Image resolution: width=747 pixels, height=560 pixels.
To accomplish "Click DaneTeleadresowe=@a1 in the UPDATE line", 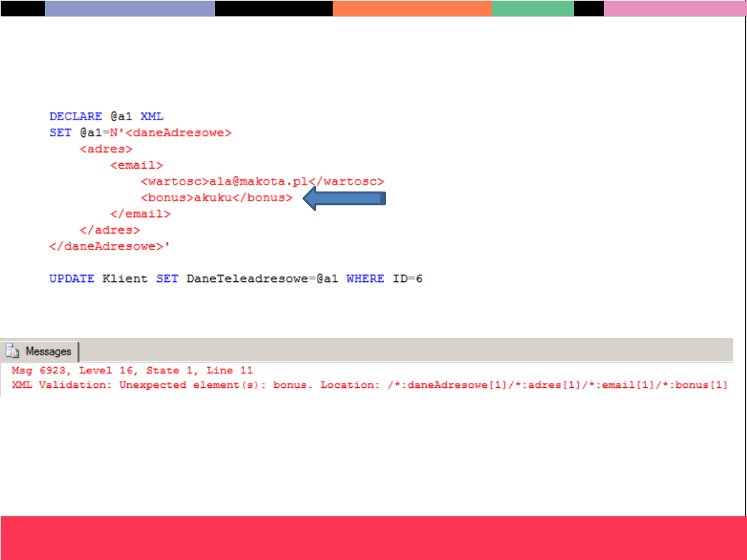I will point(262,279).
